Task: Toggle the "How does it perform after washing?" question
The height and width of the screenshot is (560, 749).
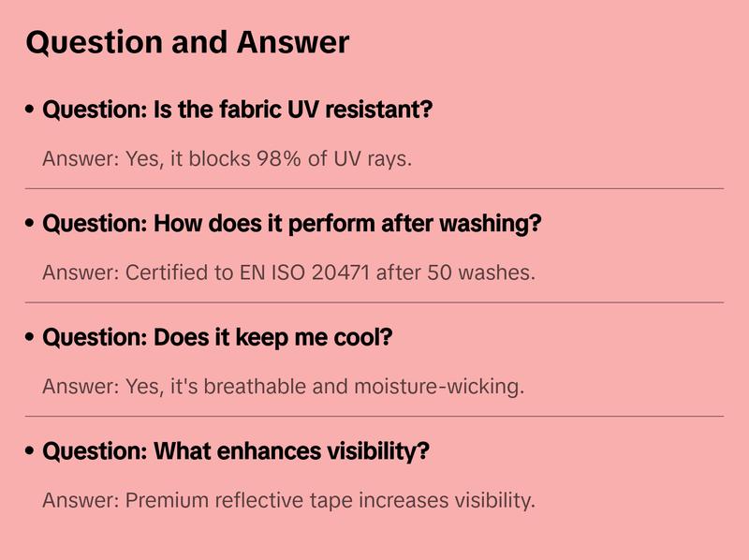Action: [292, 225]
